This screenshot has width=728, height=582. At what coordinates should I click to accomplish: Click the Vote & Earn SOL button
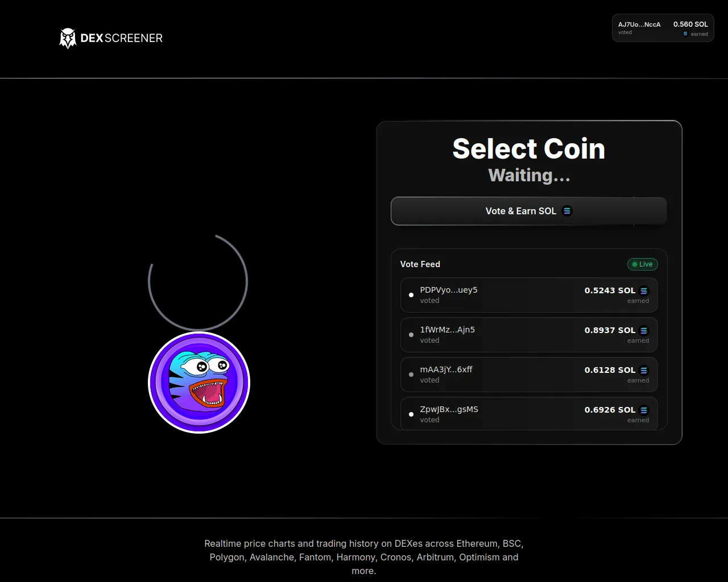pos(529,211)
